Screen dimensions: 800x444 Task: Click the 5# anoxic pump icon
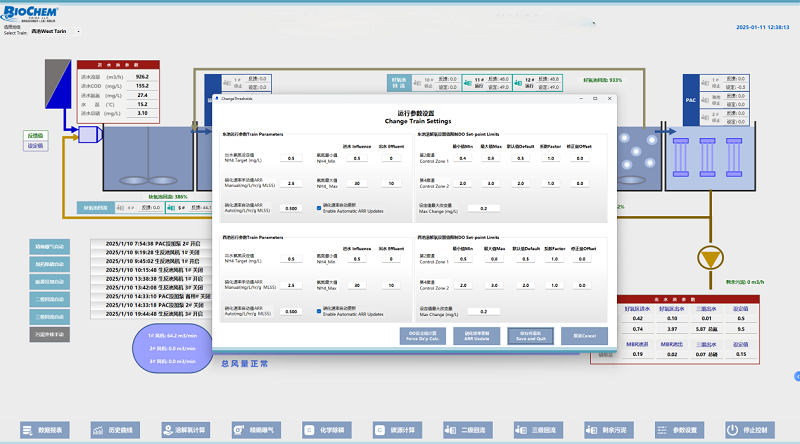(171, 208)
